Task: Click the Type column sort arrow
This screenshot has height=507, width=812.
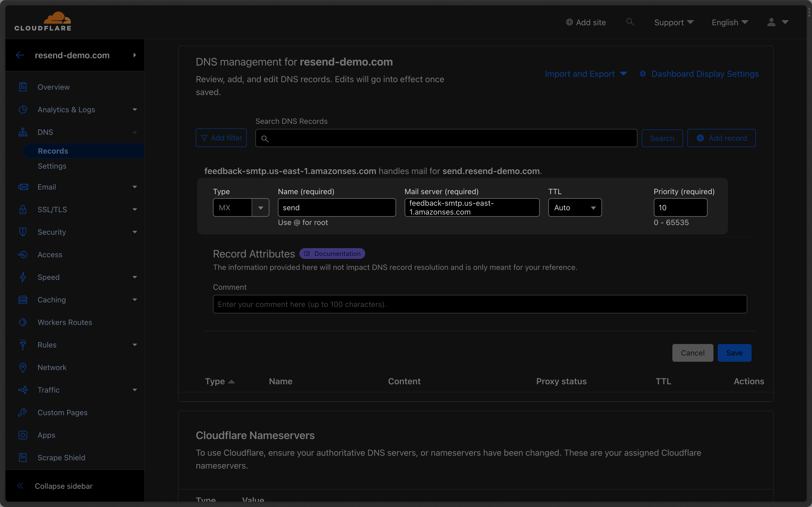Action: tap(231, 382)
